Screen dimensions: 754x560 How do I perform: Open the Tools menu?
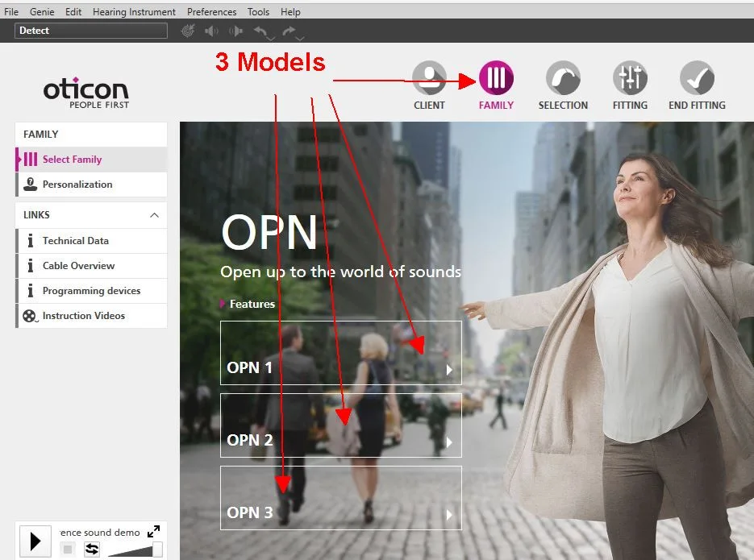[x=258, y=11]
